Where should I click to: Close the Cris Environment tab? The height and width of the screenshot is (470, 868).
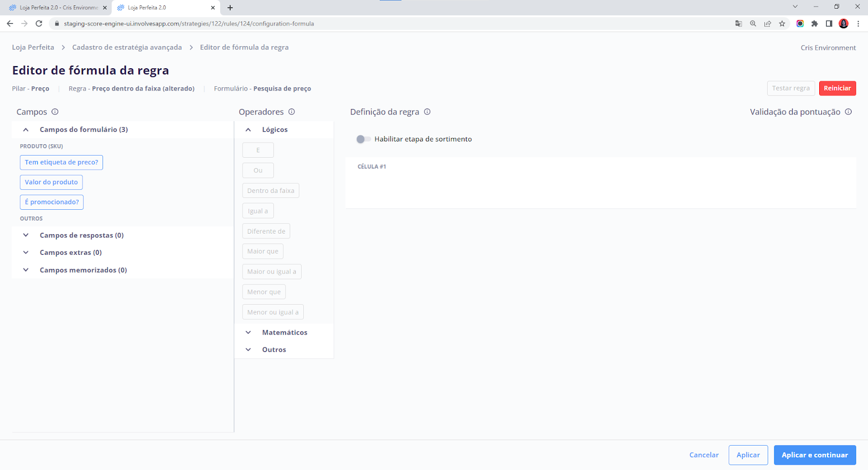105,8
